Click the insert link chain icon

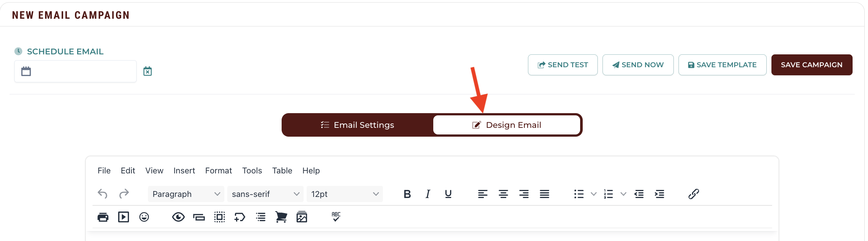[694, 194]
